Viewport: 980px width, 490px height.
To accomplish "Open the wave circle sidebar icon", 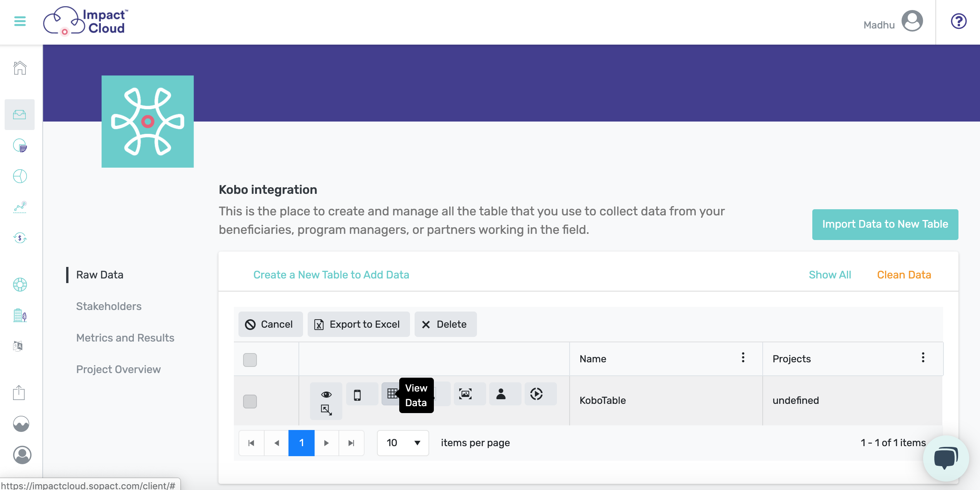I will 21,424.
